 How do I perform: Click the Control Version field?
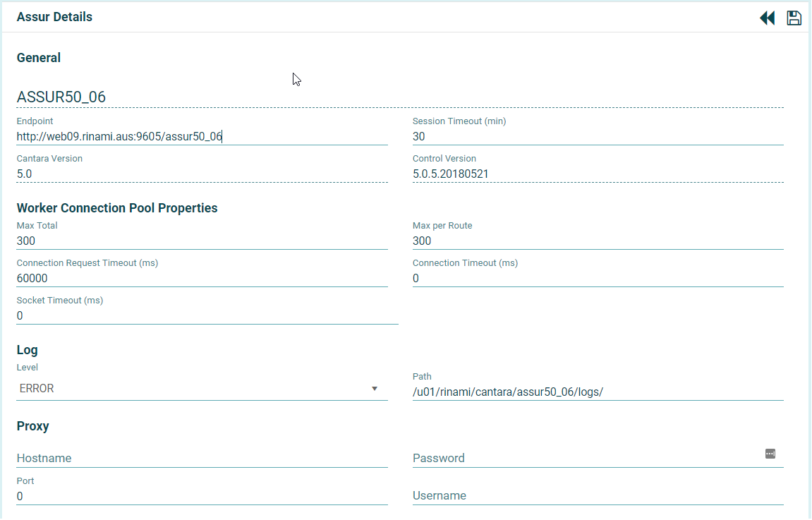point(598,174)
